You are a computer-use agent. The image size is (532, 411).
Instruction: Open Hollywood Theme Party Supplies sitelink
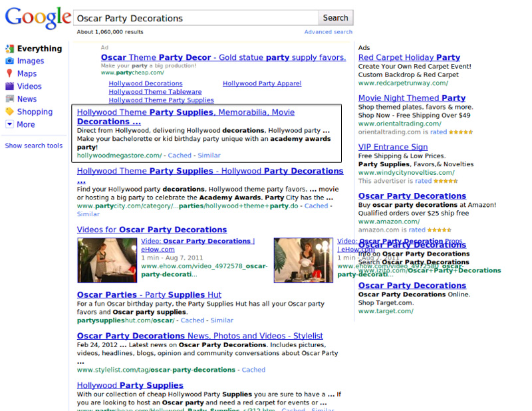point(161,100)
